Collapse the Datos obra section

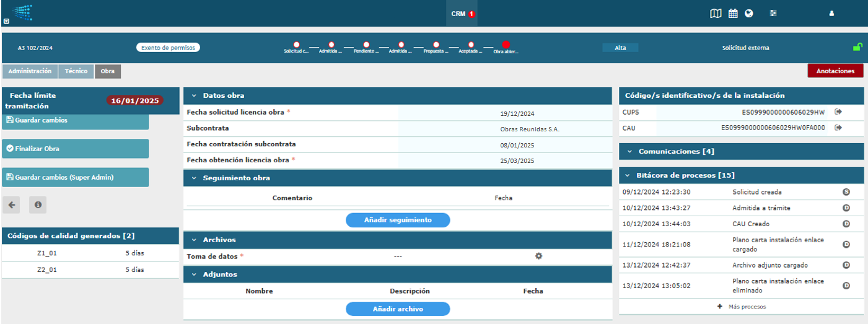pyautogui.click(x=194, y=96)
